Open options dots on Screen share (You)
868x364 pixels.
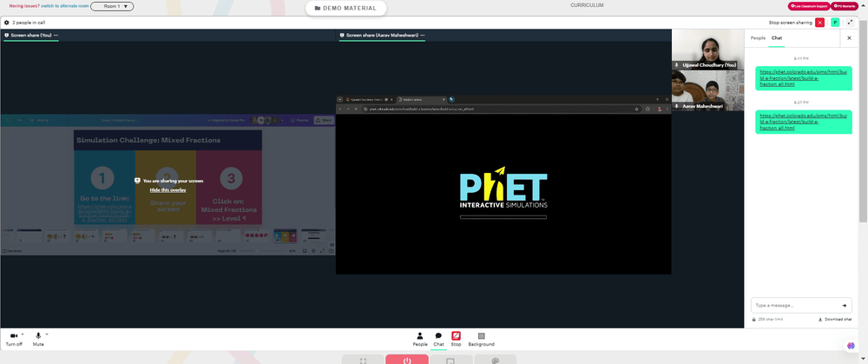pyautogui.click(x=56, y=35)
